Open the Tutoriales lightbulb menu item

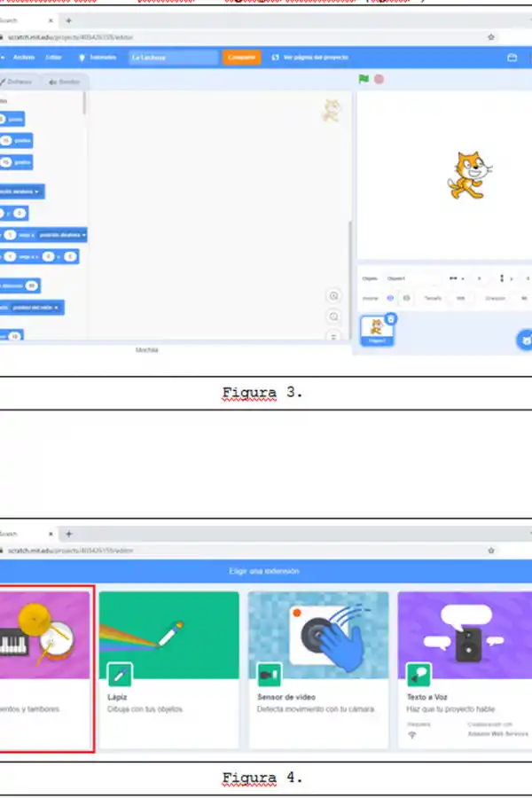pos(98,57)
